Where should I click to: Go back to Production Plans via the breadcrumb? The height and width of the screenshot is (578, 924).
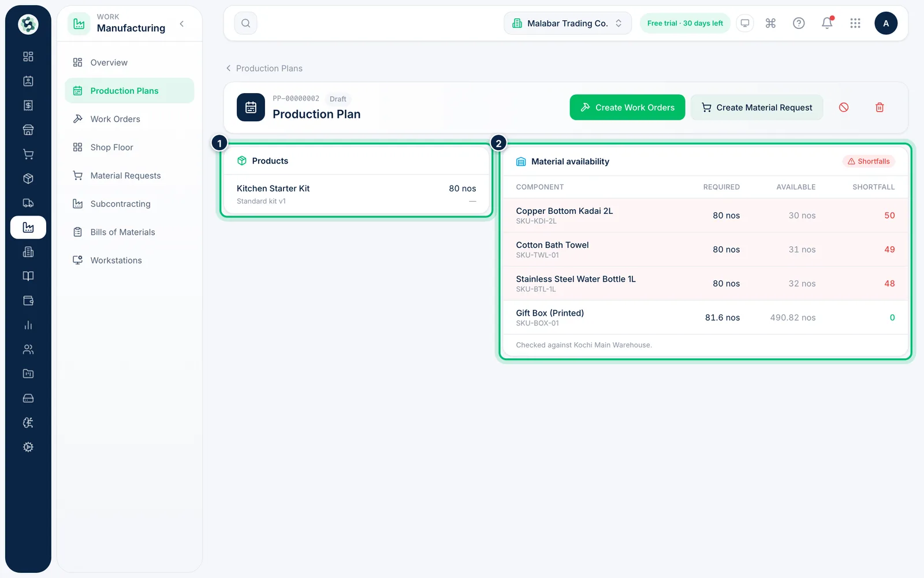tap(264, 68)
